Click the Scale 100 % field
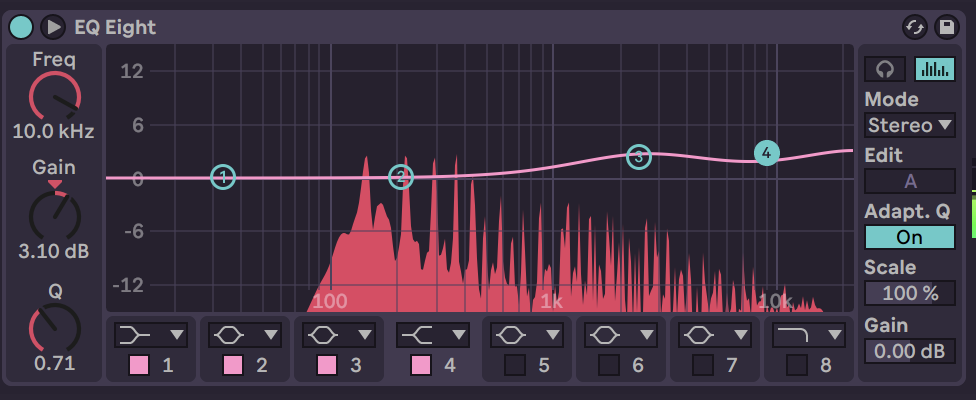976x400 pixels. pyautogui.click(x=909, y=293)
